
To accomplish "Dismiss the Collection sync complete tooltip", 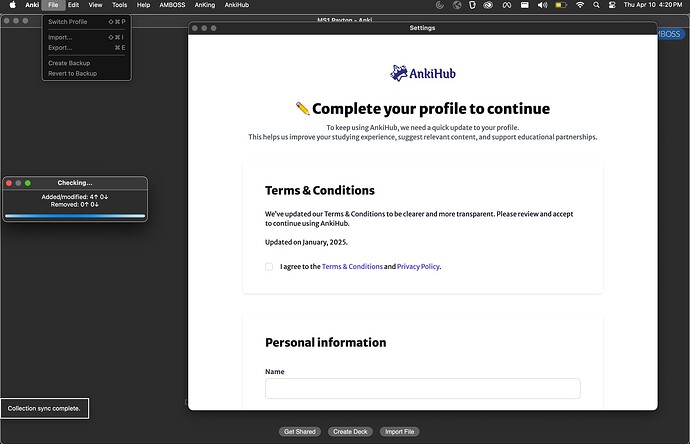I will pyautogui.click(x=44, y=408).
